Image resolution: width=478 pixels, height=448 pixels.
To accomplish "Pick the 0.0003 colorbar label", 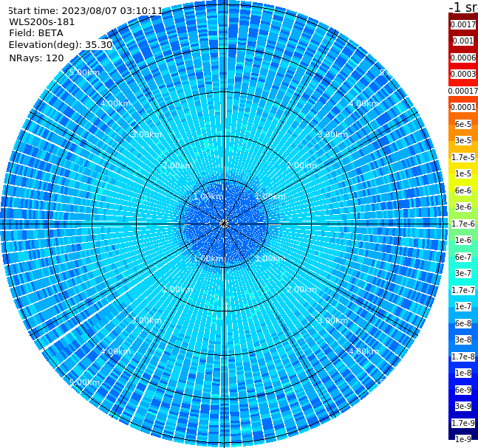I will coord(463,74).
